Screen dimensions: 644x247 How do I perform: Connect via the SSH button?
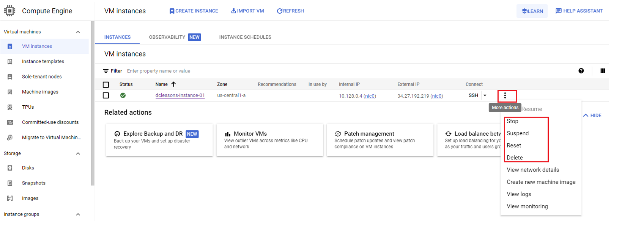473,95
